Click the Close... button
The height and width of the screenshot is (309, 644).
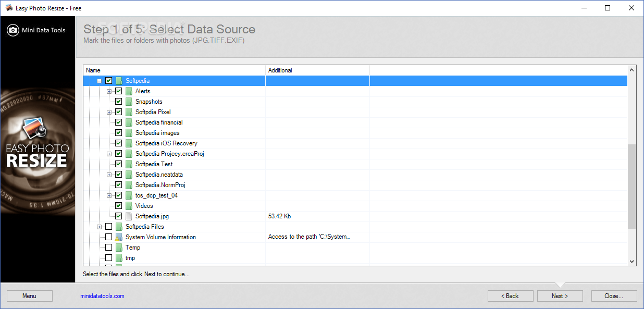pos(614,296)
